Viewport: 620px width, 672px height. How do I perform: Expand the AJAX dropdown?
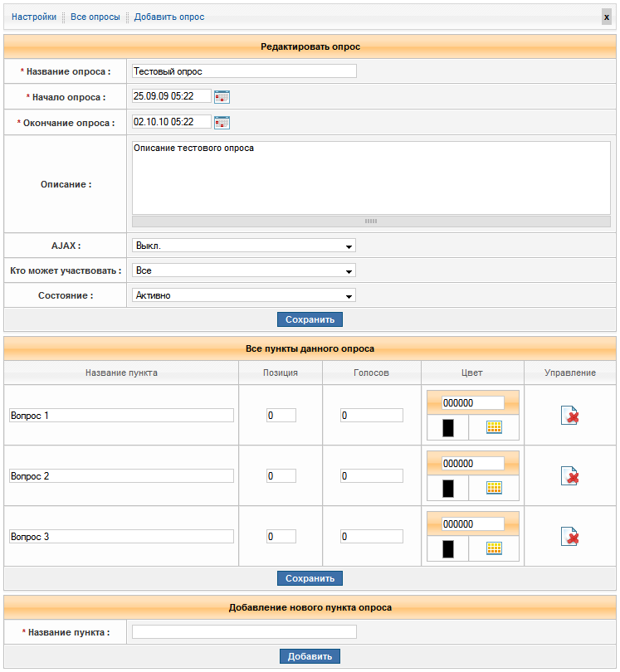click(244, 246)
